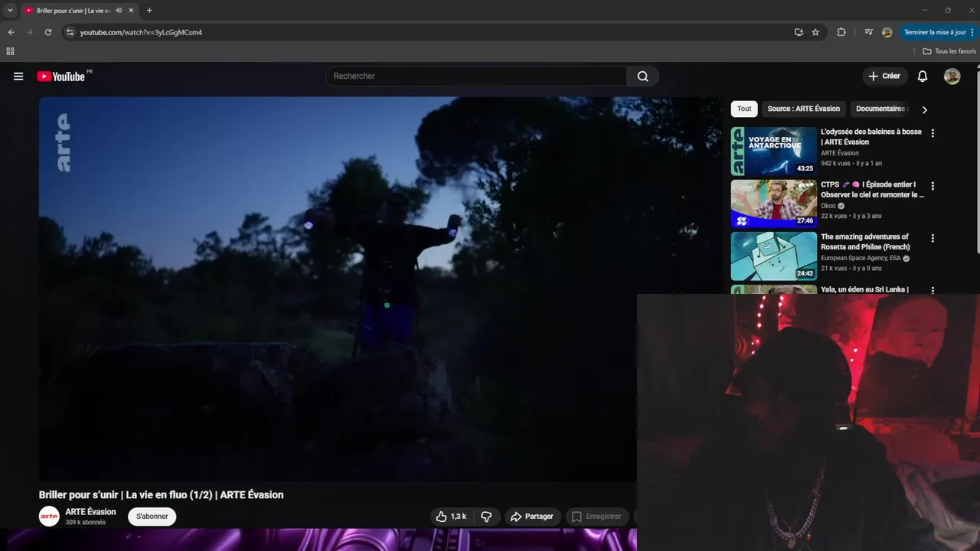Open the notifications bell
Viewport: 980px width, 551px height.
[x=923, y=77]
